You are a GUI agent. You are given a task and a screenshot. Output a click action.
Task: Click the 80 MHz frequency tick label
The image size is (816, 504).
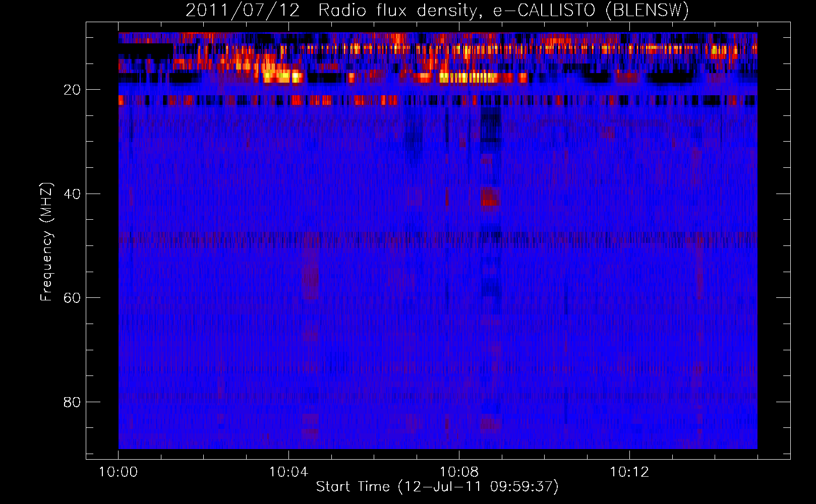(x=73, y=402)
